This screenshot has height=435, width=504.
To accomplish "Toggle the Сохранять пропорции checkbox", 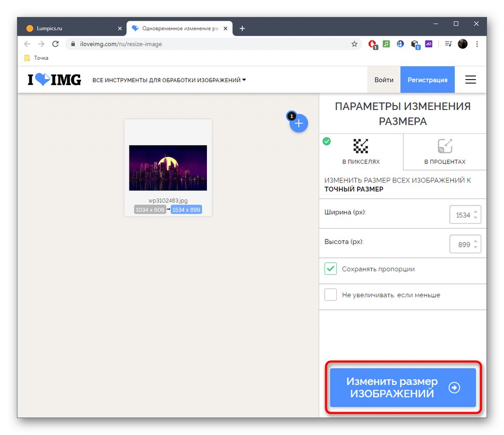I will point(331,269).
